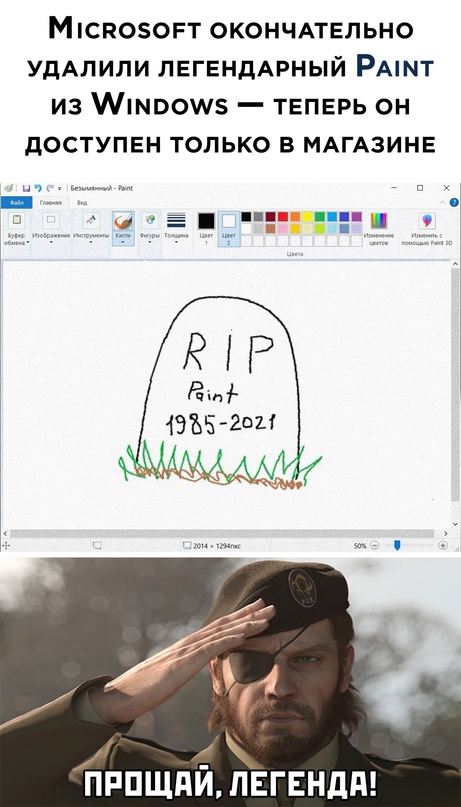Pick the pink palette color
This screenshot has height=807, width=461.
[282, 229]
